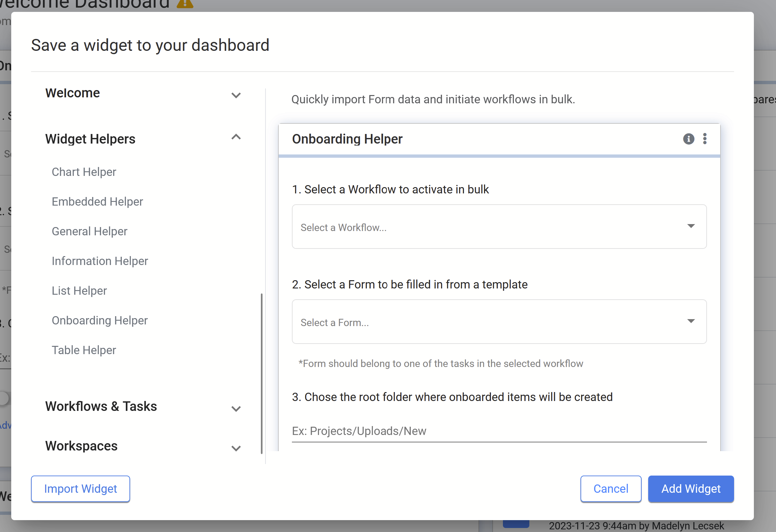This screenshot has width=776, height=532.
Task: Click the root folder path input field
Action: 499,431
